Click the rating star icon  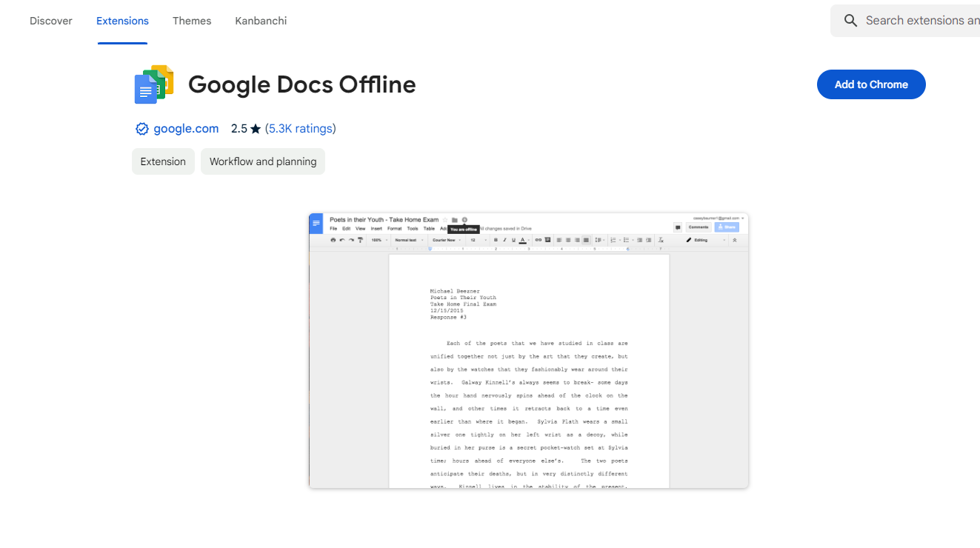[256, 129]
